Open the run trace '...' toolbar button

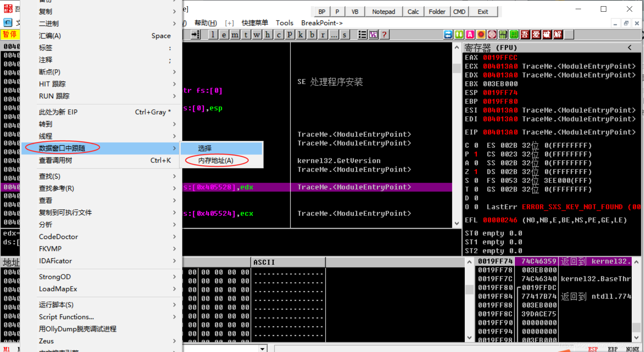[334, 35]
